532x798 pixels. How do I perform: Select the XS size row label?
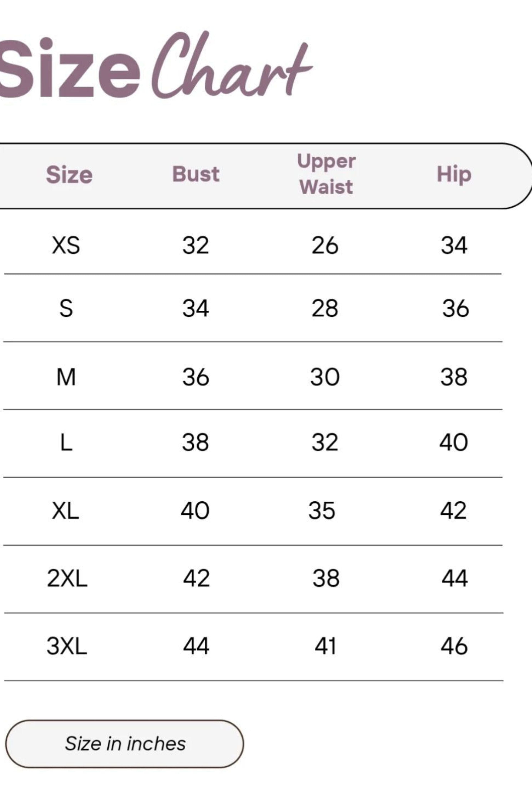point(66,245)
